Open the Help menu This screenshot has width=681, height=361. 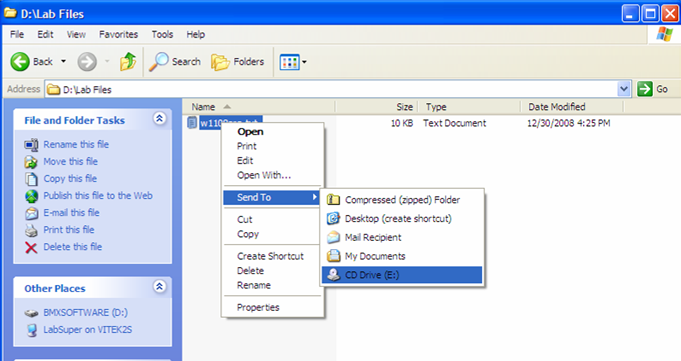[196, 34]
